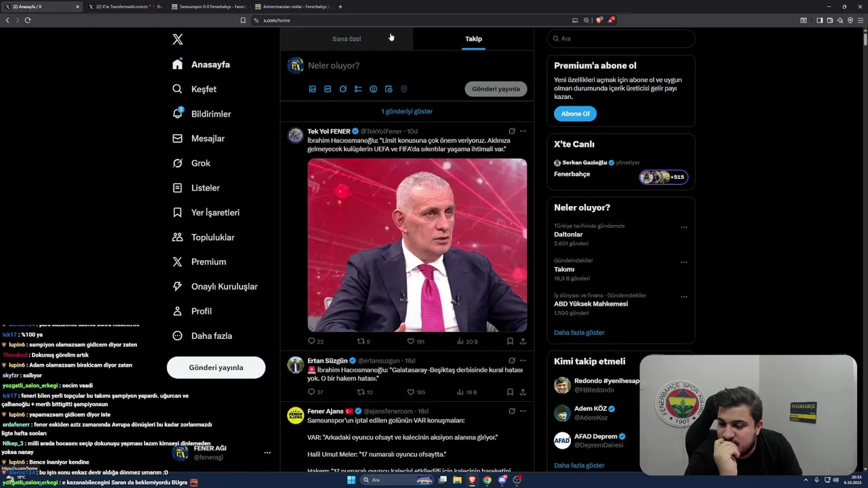Open Chrome from taskbar
Image resolution: width=868 pixels, height=488 pixels.
pyautogui.click(x=487, y=480)
